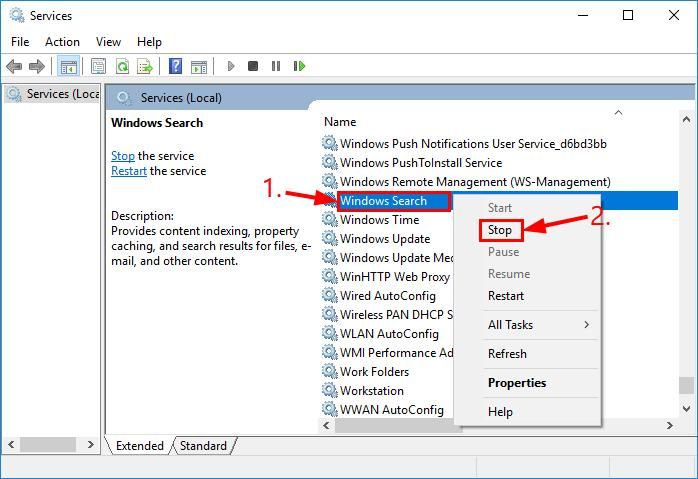698x479 pixels.
Task: Click the Stop Service square icon
Action: [x=253, y=66]
